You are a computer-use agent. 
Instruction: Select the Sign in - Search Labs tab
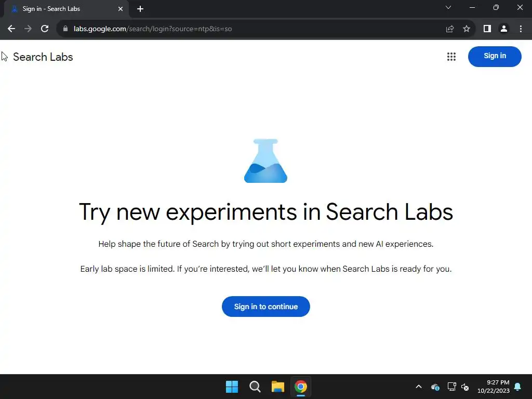(x=66, y=9)
